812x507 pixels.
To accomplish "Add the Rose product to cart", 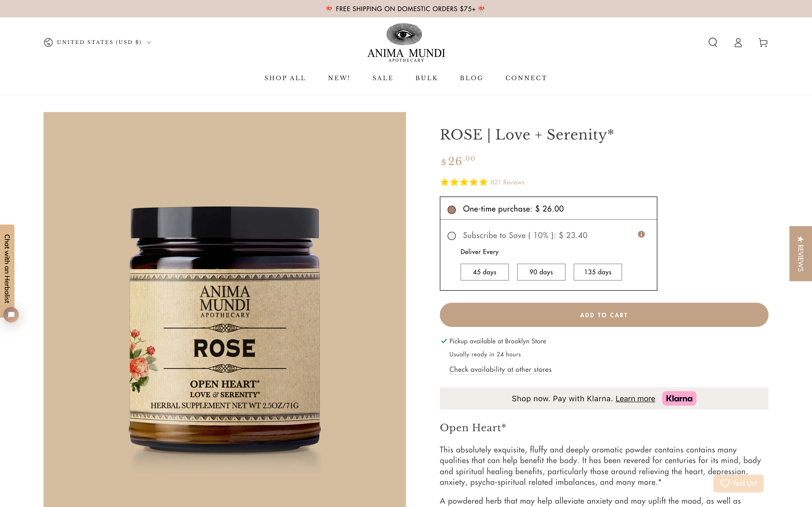I will [x=604, y=315].
